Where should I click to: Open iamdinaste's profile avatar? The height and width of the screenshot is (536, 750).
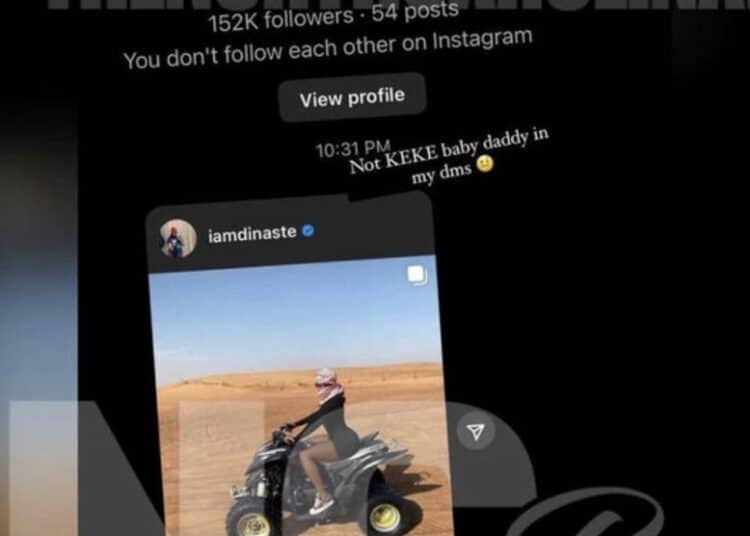(x=178, y=239)
